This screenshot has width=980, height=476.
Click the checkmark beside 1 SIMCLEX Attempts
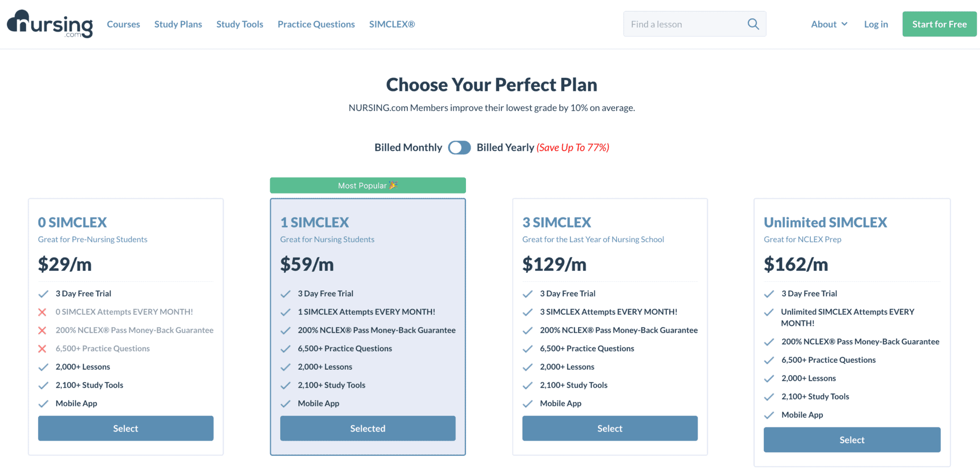coord(286,312)
